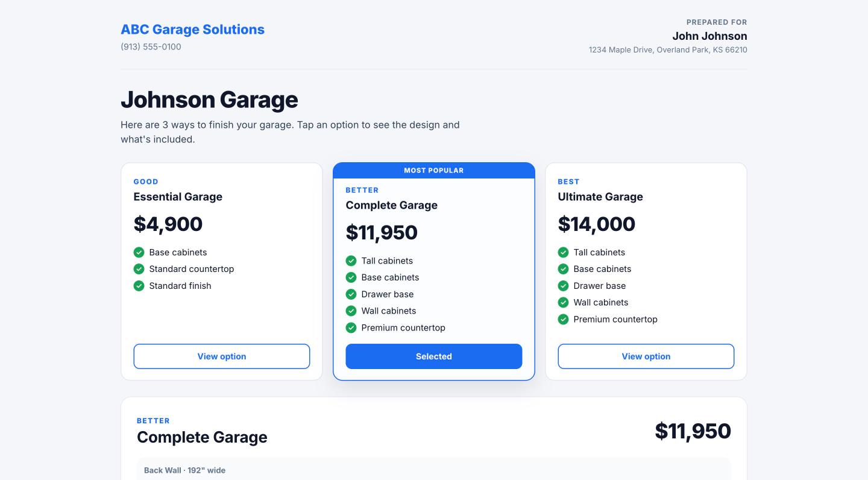Click the $4,900 price
The height and width of the screenshot is (480, 868).
pos(168,224)
